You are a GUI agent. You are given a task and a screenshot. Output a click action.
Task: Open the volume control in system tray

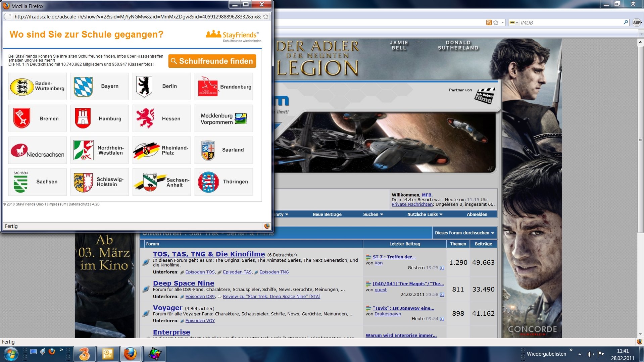coord(590,354)
